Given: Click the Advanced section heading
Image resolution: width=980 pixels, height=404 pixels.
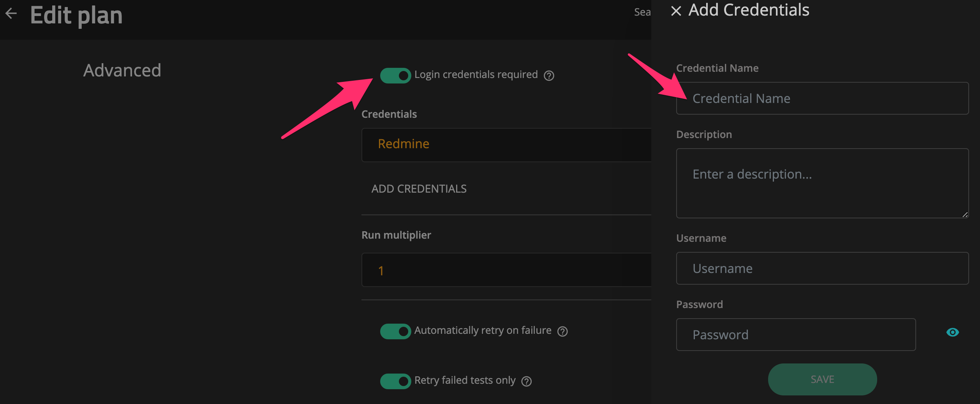Looking at the screenshot, I should pyautogui.click(x=122, y=71).
